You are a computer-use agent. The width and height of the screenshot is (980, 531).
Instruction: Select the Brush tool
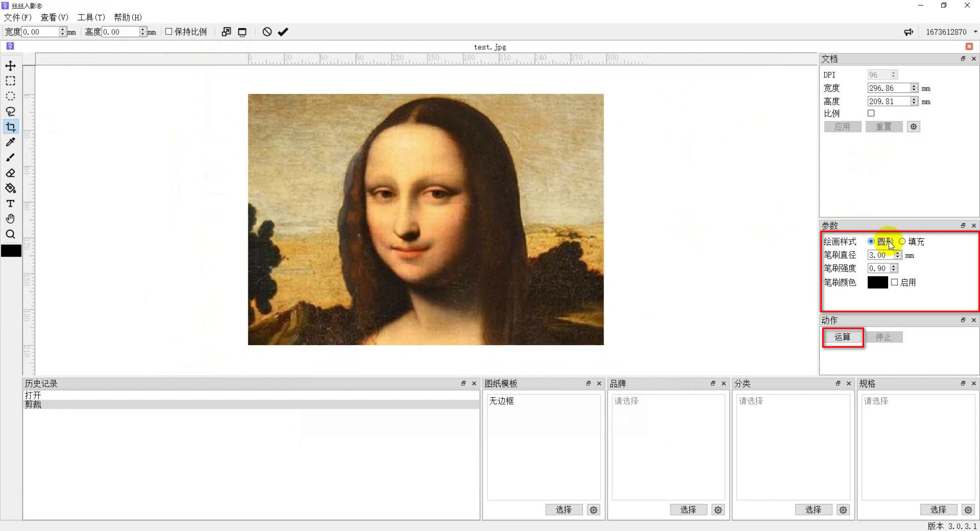pos(10,157)
